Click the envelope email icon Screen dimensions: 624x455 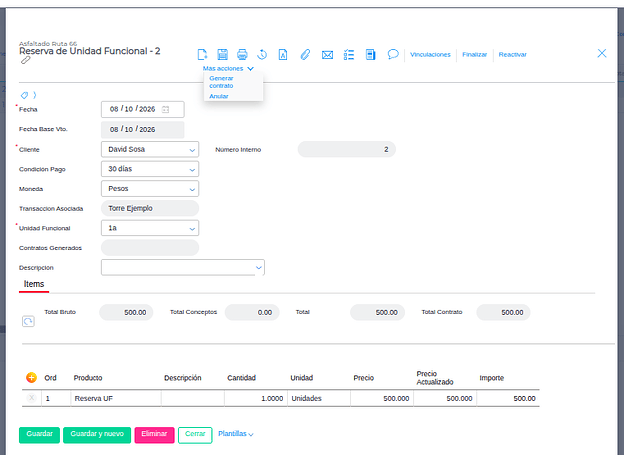pyautogui.click(x=327, y=55)
